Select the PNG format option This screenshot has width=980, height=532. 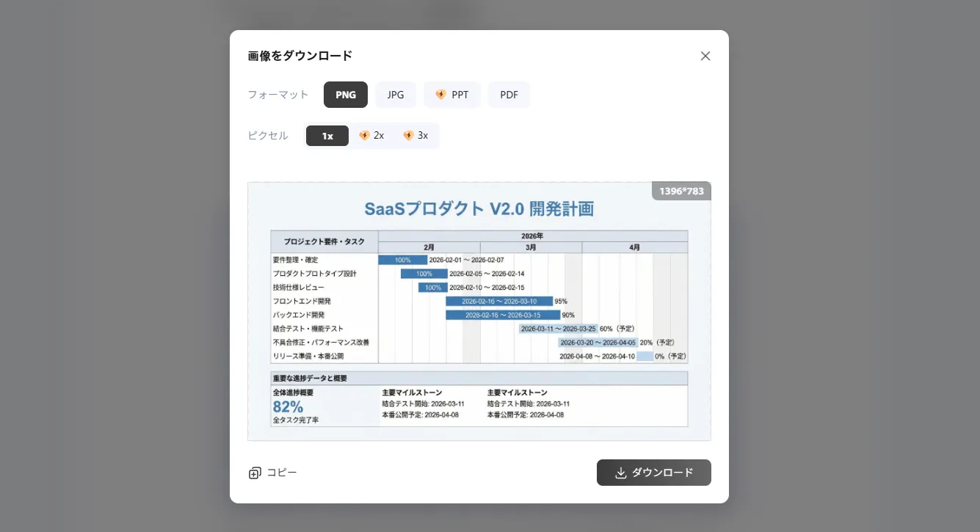pyautogui.click(x=346, y=95)
